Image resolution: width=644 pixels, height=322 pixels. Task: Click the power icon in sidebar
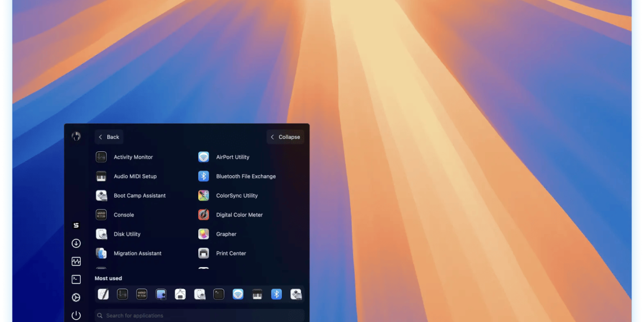point(76,315)
